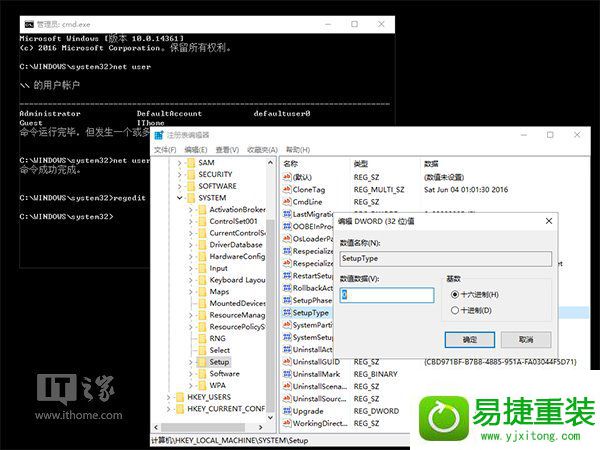Click the 数值名称 SetupType name field

click(446, 259)
